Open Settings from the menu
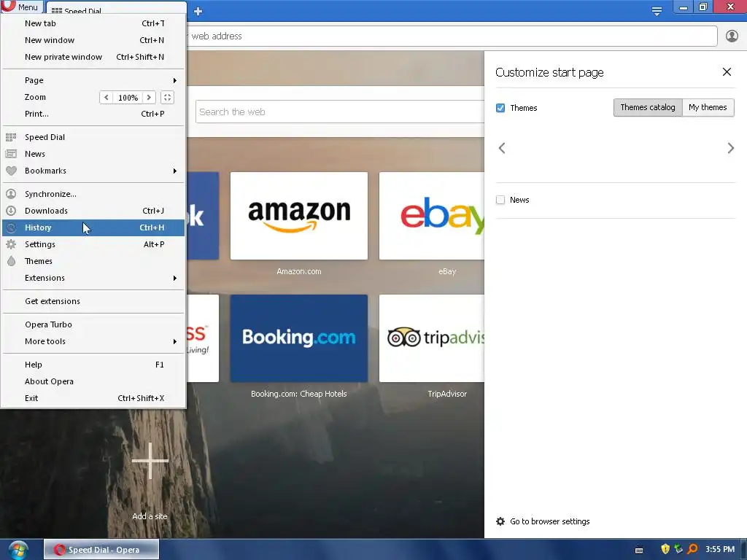747x560 pixels. (93, 244)
